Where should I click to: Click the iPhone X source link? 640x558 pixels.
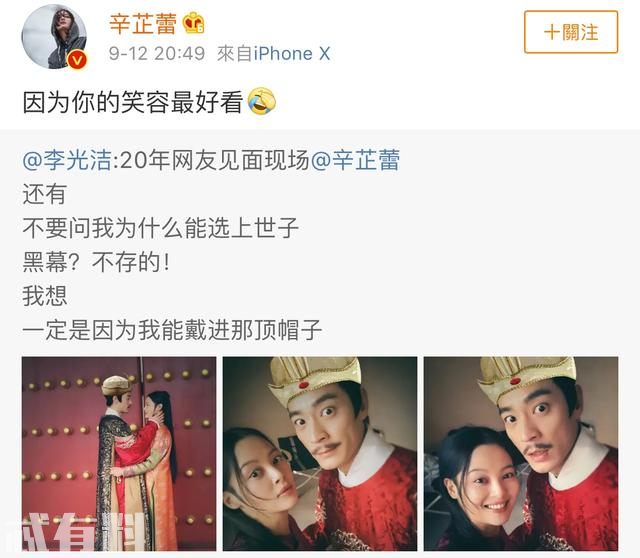(292, 53)
